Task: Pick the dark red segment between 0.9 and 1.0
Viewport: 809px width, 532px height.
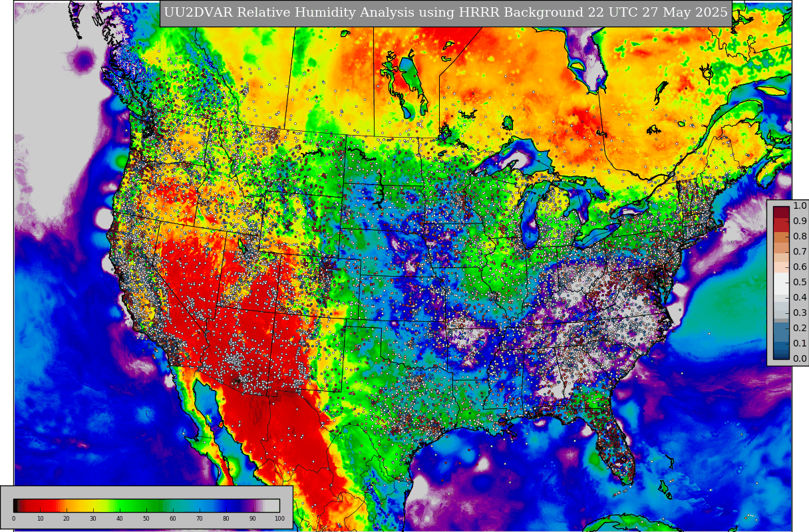Action: [781, 213]
